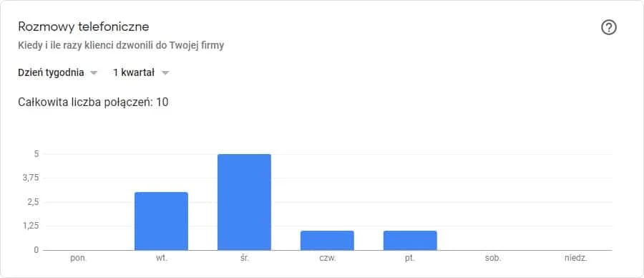Click the niedz. axis label
Image resolution: width=644 pixels, height=278 pixels.
click(576, 259)
